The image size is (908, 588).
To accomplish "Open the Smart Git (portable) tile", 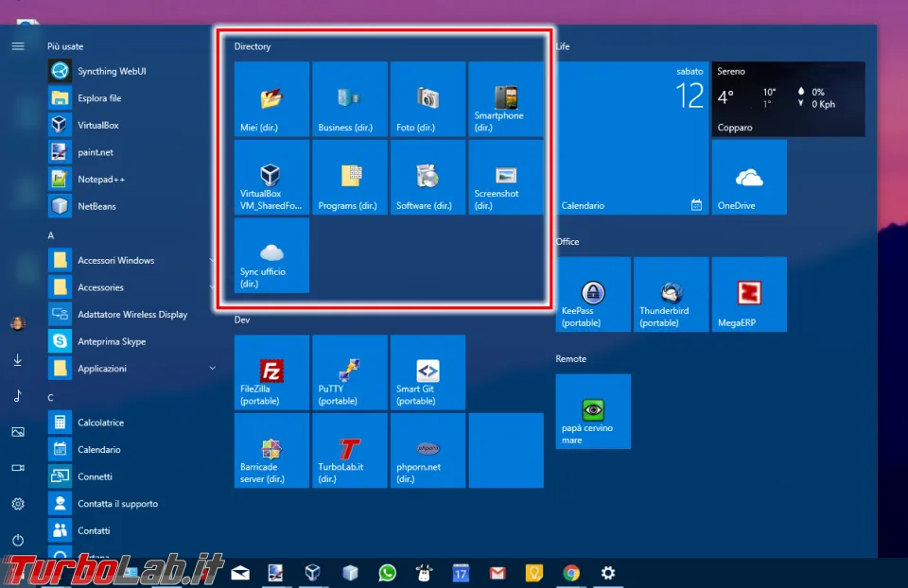I will click(x=428, y=372).
